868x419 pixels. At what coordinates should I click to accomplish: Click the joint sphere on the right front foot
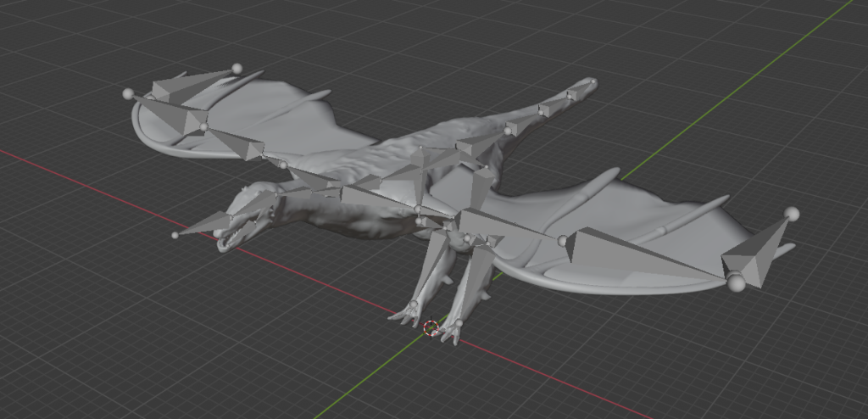pyautogui.click(x=458, y=323)
